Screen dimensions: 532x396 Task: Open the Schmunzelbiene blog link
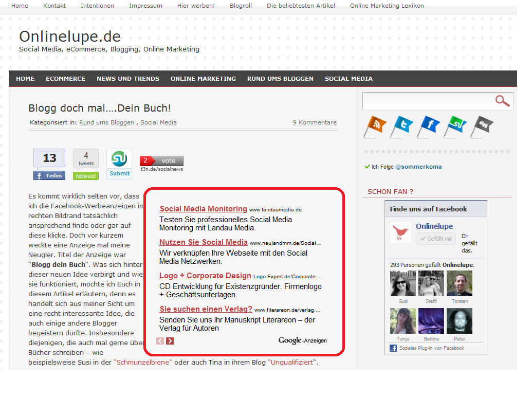point(143,363)
